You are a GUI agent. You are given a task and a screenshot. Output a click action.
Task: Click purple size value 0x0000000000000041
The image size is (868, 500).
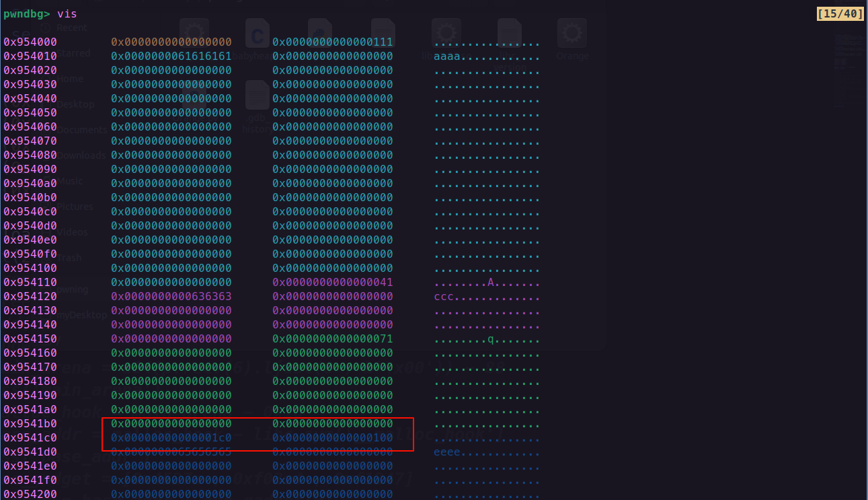tap(333, 282)
